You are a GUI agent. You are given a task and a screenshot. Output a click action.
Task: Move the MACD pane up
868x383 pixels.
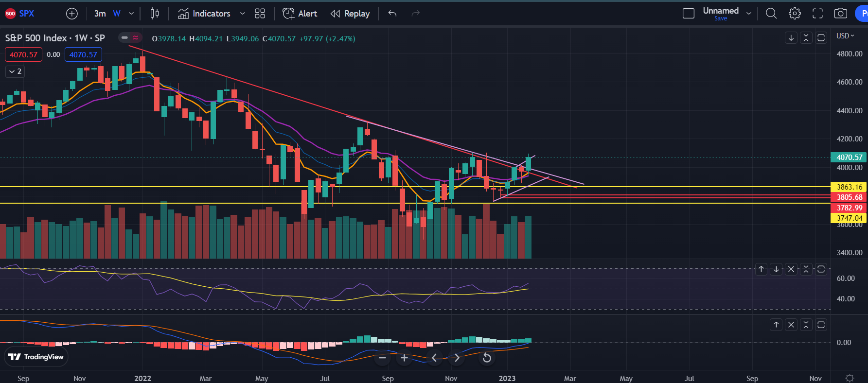[777, 325]
